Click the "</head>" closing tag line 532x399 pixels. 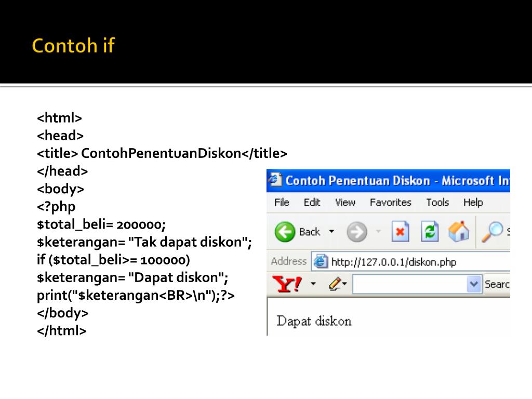(x=62, y=171)
